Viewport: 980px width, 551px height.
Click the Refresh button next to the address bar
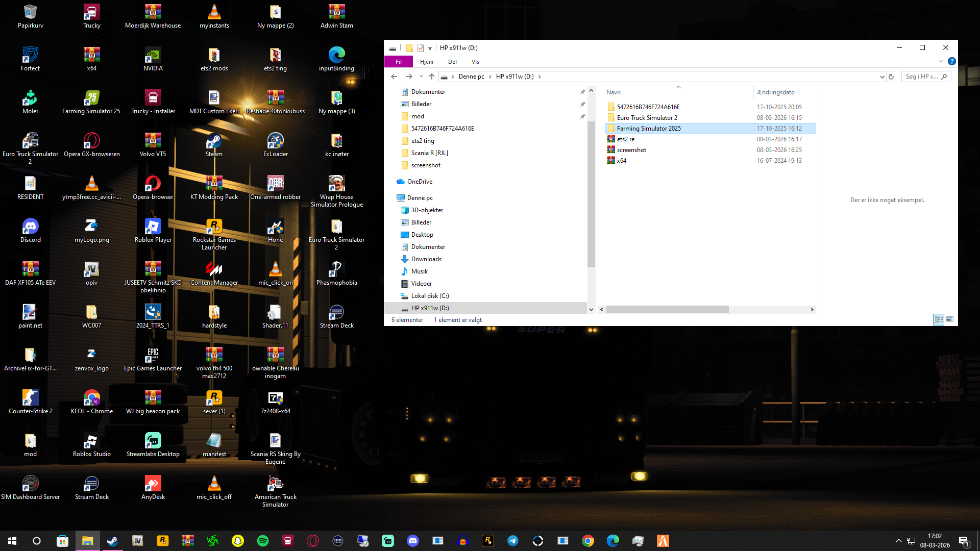pos(891,77)
